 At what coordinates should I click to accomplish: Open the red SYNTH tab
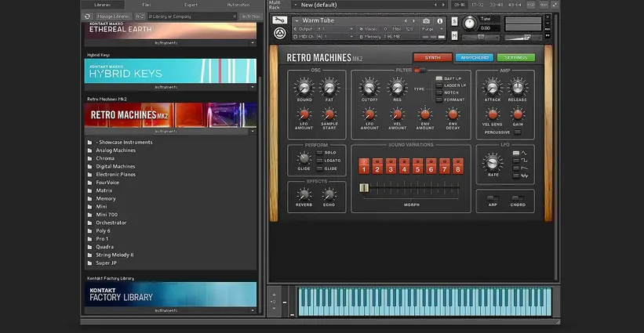[x=432, y=57]
